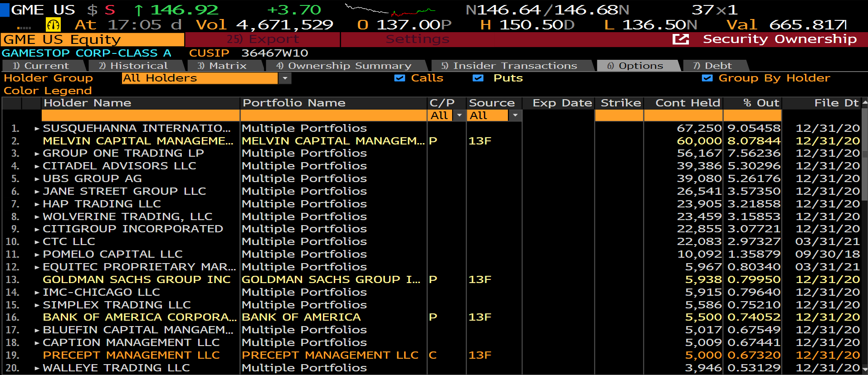Click the 09/30/18 file date cell
The height and width of the screenshot is (375, 868).
pyautogui.click(x=828, y=255)
